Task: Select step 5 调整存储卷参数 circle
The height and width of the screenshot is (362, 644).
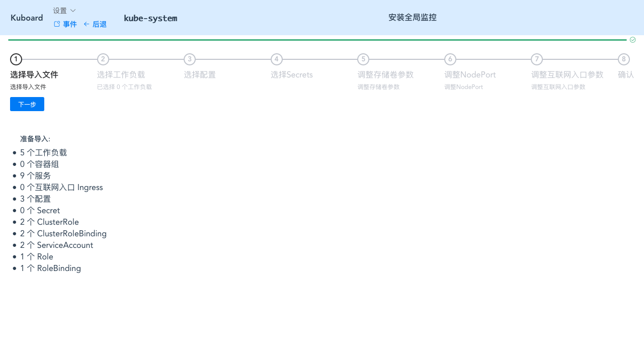Action: [363, 59]
